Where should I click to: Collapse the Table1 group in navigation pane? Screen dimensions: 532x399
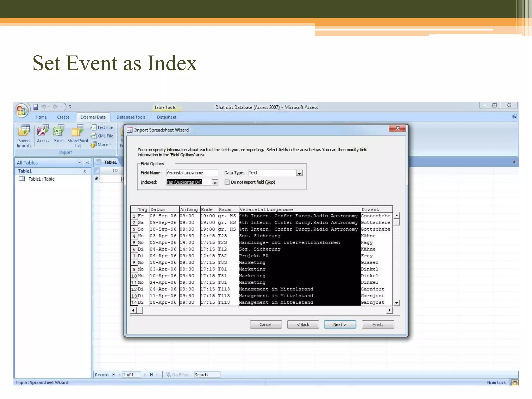click(85, 171)
